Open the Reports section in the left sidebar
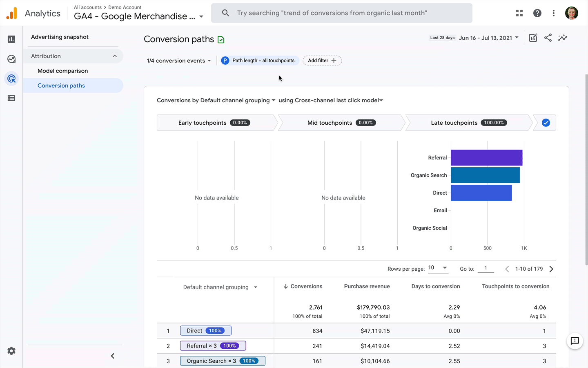The width and height of the screenshot is (588, 368). [11, 39]
